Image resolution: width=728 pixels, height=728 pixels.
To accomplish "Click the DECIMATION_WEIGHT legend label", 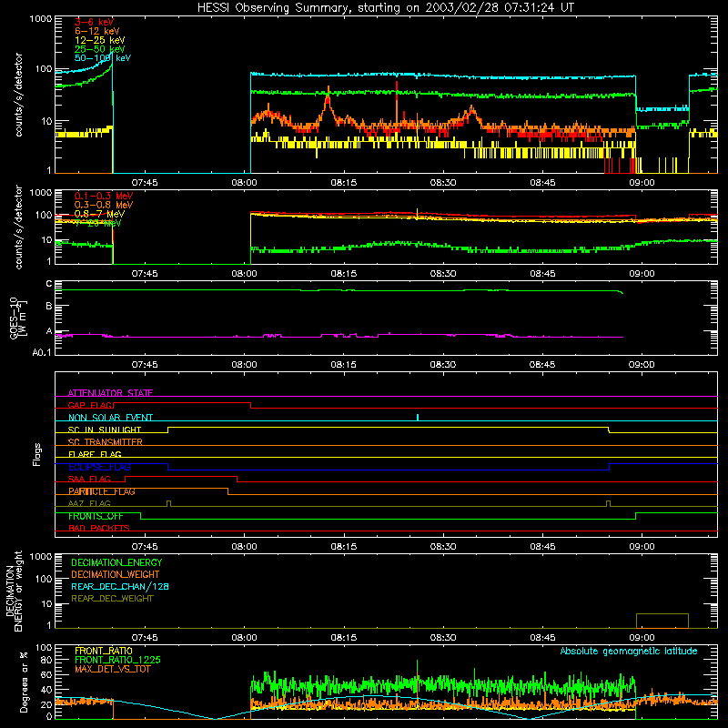I will coord(116,574).
